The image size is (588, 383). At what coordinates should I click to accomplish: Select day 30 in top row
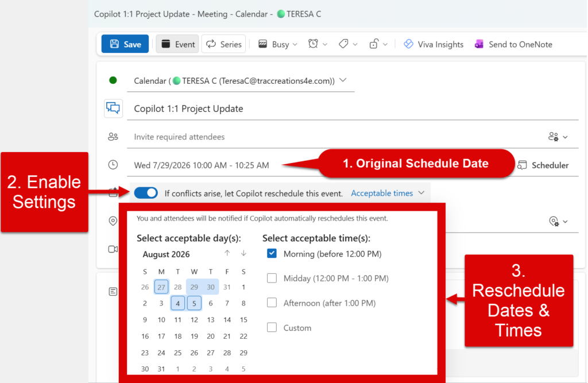click(x=211, y=287)
